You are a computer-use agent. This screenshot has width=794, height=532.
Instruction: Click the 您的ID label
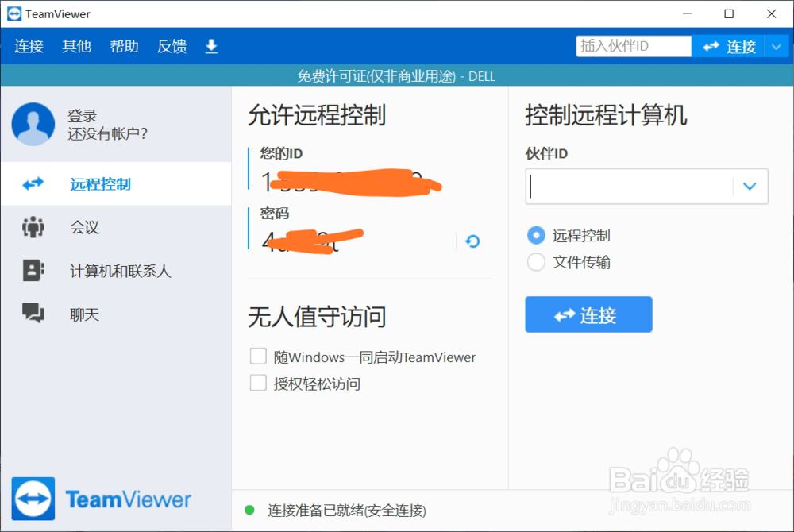tap(281, 153)
